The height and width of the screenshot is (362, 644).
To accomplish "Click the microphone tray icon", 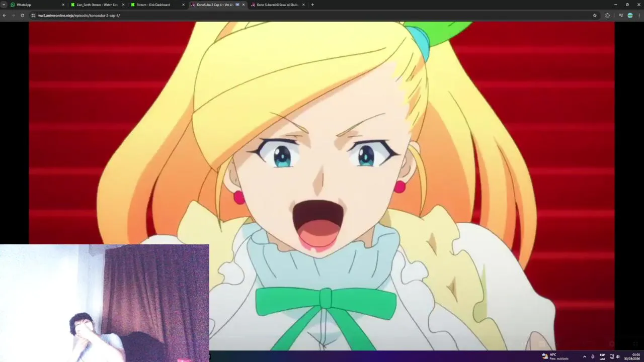I will [x=593, y=356].
